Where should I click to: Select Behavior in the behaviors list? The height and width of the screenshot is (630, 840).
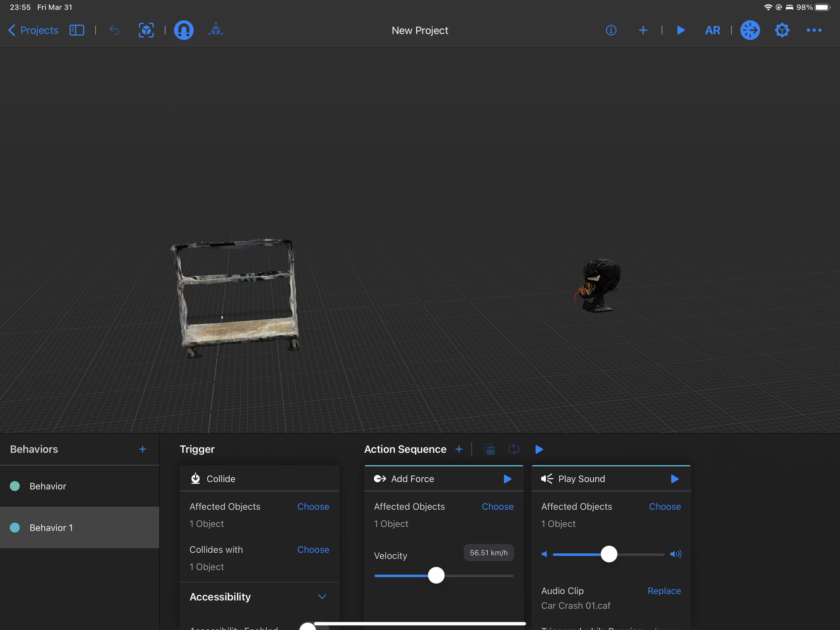click(48, 486)
